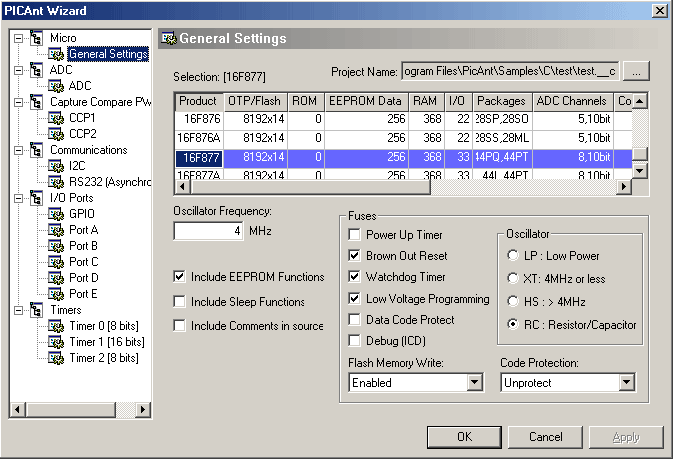673x459 pixels.
Task: Click the I2C gear icon
Action: [56, 166]
